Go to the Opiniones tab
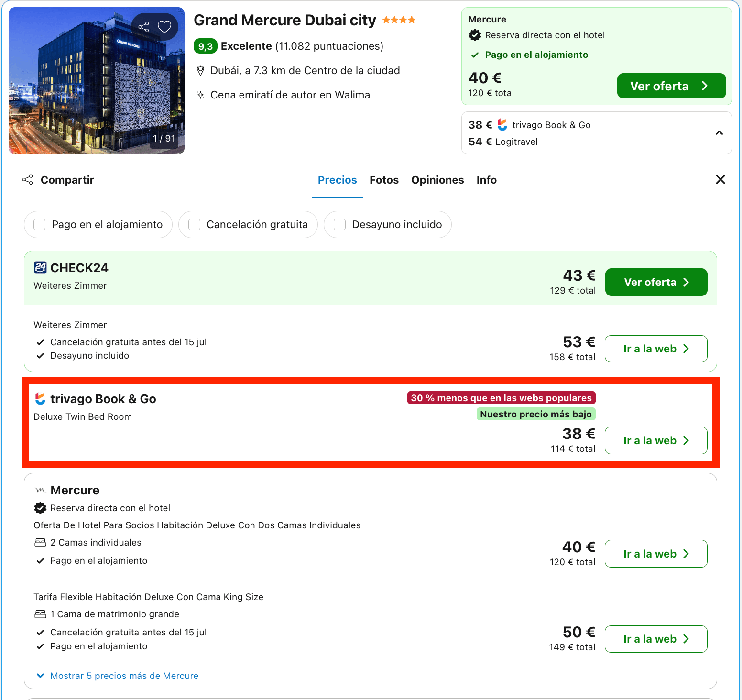This screenshot has width=742, height=700. [437, 180]
